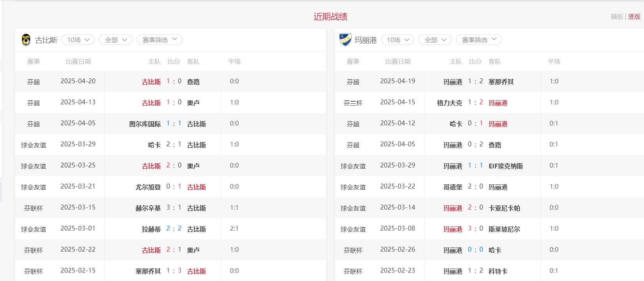
Task: Click 赫尔辛基 team name link
Action: click(148, 208)
